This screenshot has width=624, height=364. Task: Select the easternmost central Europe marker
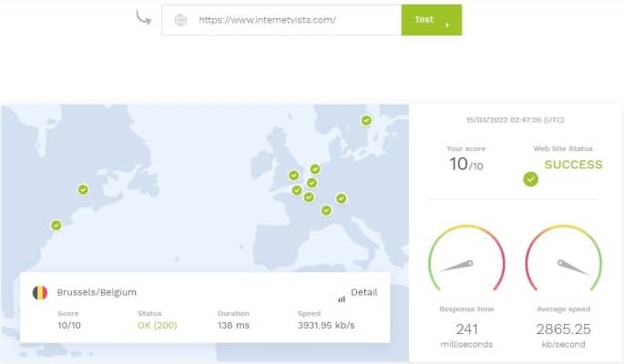pos(341,198)
